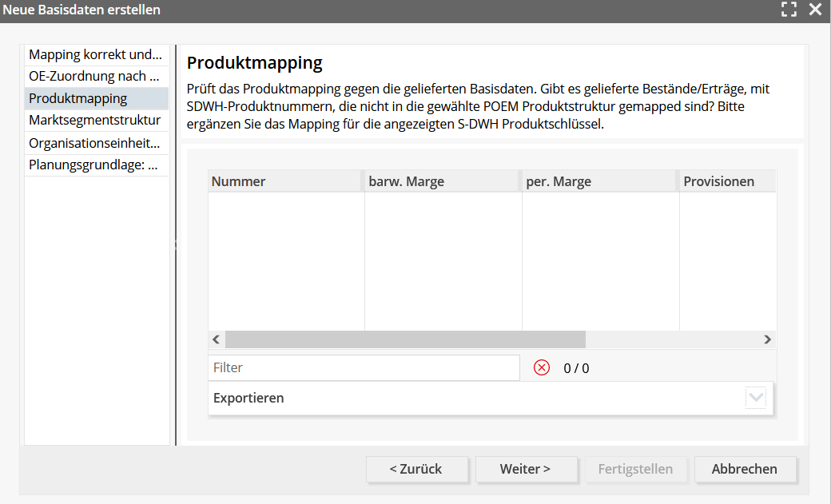Select the Planungsgrundlage: ... step
This screenshot has height=504, width=831.
97,165
